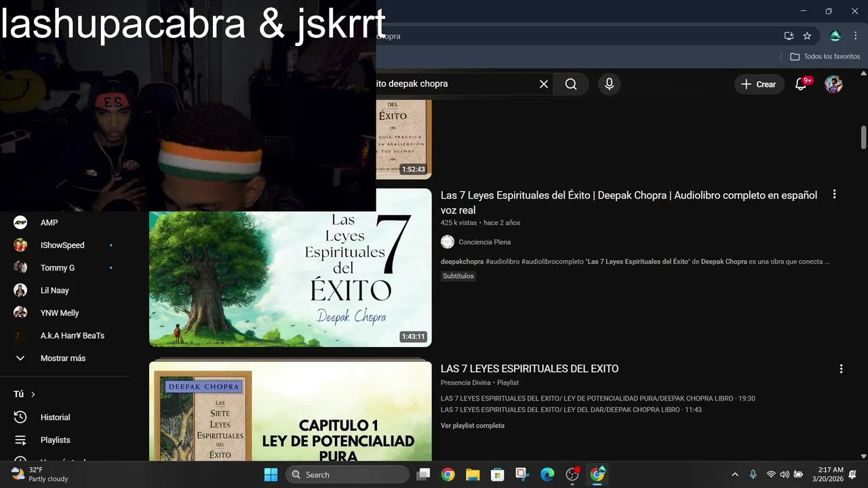Click the taskbar Search box

(x=347, y=474)
